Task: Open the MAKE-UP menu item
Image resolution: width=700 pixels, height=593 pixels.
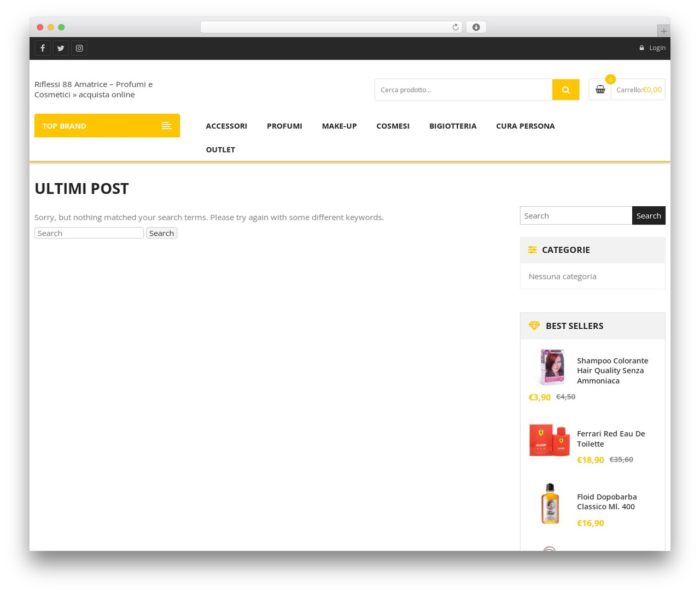Action: click(x=339, y=126)
